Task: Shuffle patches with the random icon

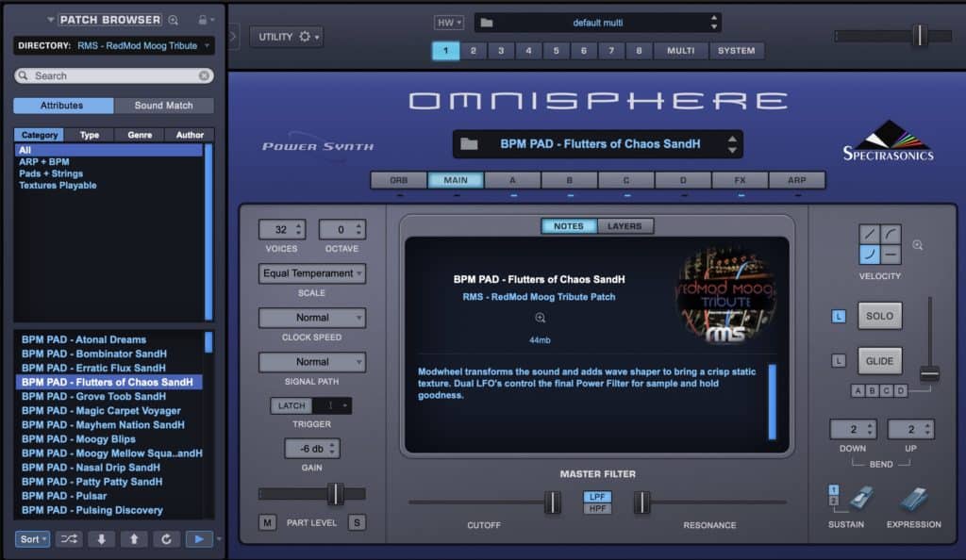Action: click(69, 539)
